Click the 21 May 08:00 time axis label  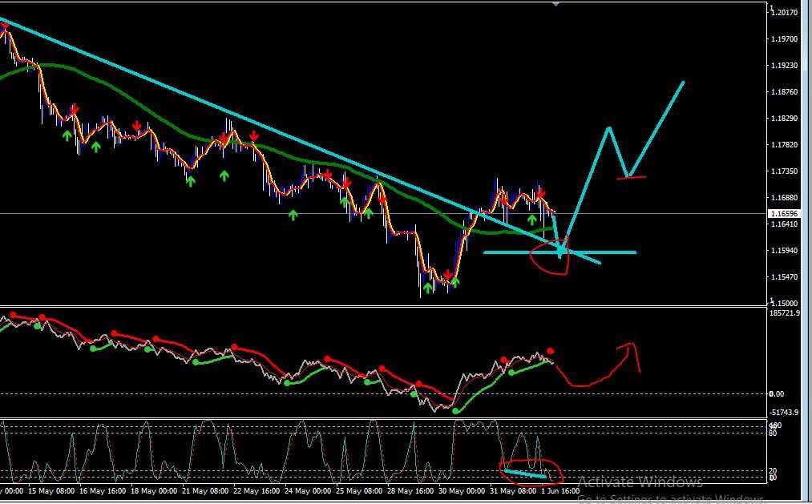click(204, 490)
